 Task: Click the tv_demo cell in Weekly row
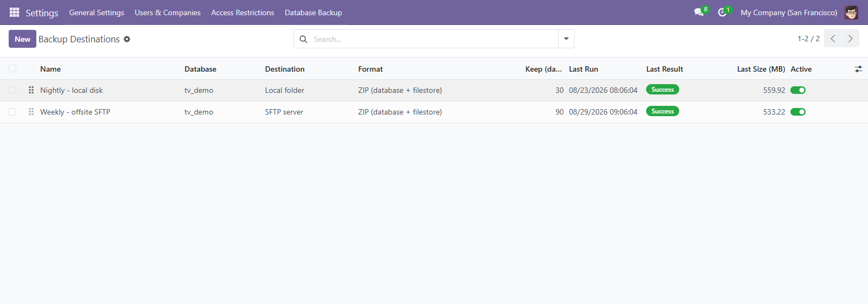click(x=199, y=112)
